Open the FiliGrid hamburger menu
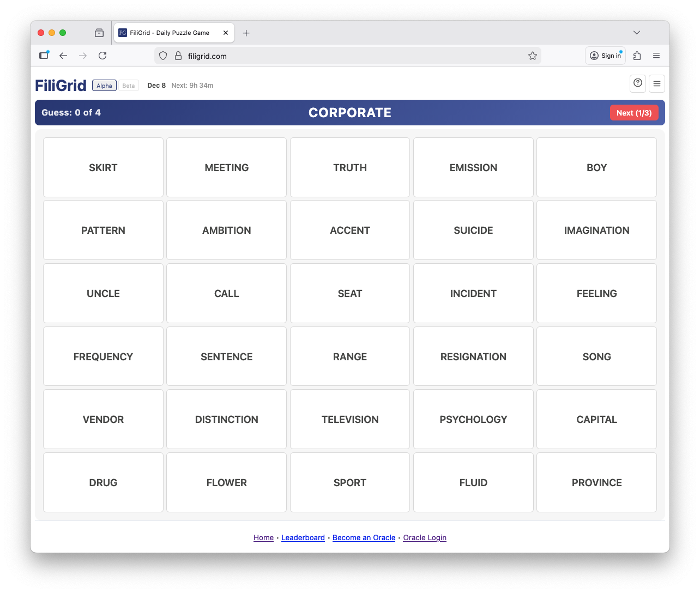 point(656,83)
